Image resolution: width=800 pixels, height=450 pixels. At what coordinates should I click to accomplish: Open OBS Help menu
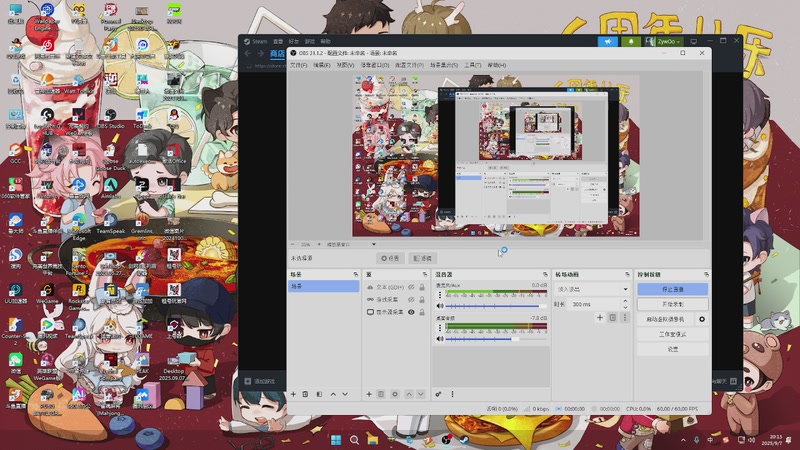click(x=496, y=65)
